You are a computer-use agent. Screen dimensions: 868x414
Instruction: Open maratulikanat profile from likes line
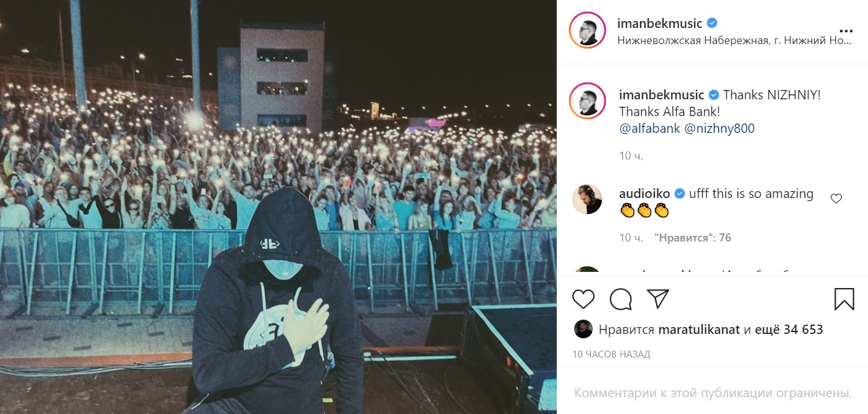point(699,330)
